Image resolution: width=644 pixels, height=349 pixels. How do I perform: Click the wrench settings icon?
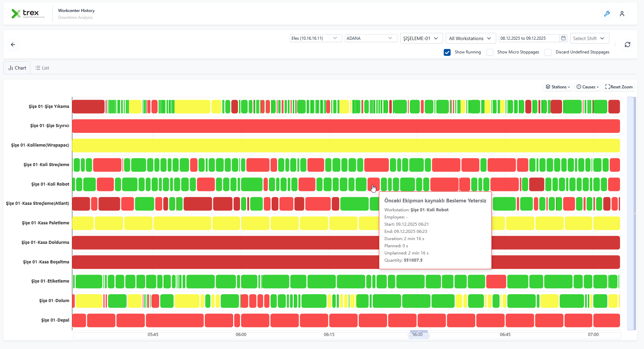[607, 14]
